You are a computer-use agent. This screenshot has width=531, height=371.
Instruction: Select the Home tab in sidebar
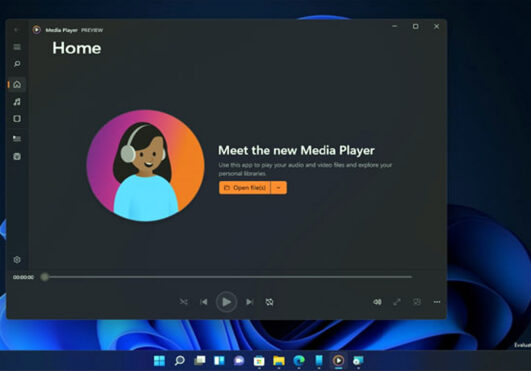(17, 84)
